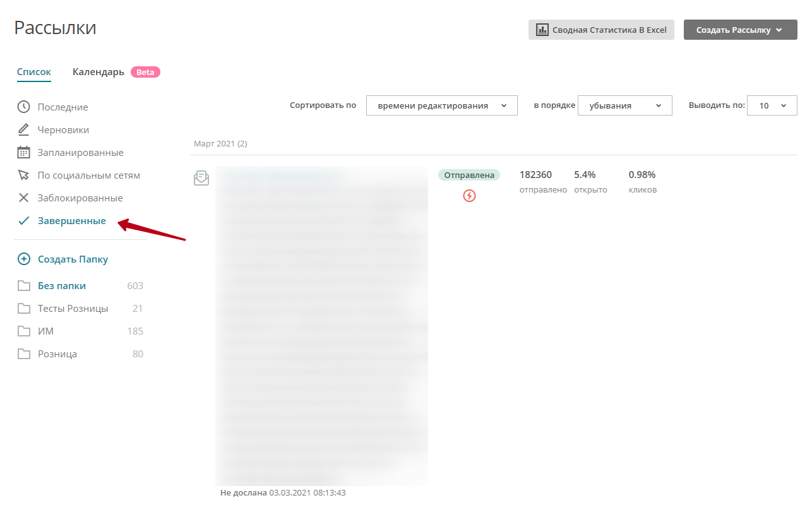Click the blurred campaign preview thumbnail

321,325
